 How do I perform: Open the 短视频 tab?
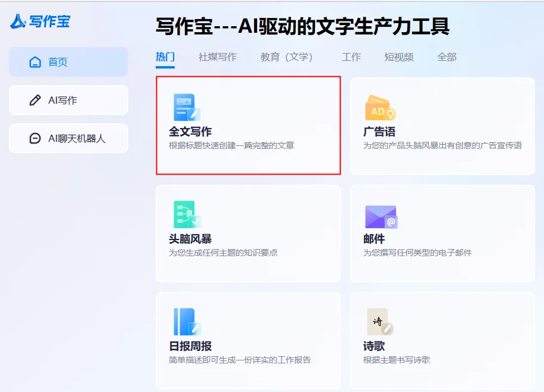pos(398,57)
